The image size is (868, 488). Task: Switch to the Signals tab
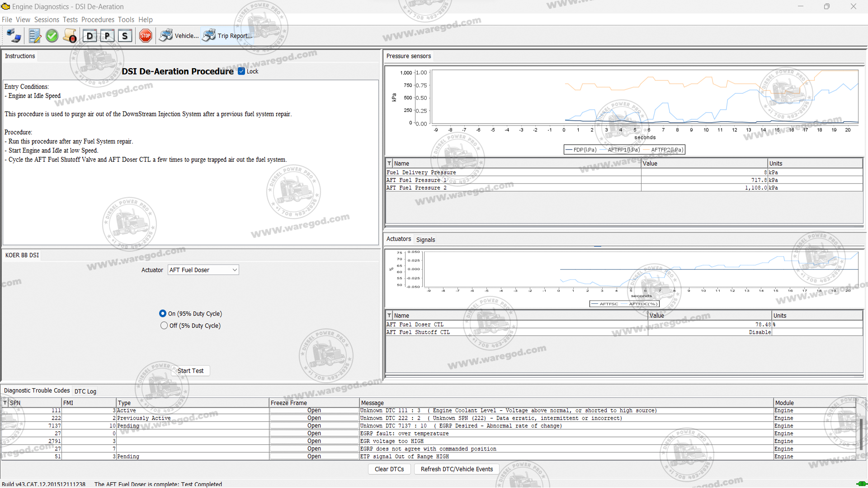pyautogui.click(x=425, y=240)
